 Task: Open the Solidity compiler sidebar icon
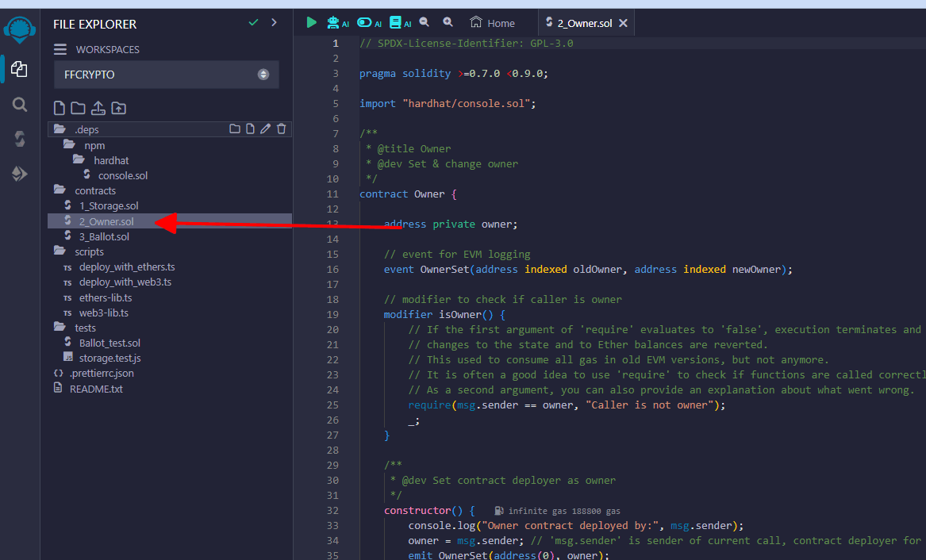pyautogui.click(x=20, y=139)
